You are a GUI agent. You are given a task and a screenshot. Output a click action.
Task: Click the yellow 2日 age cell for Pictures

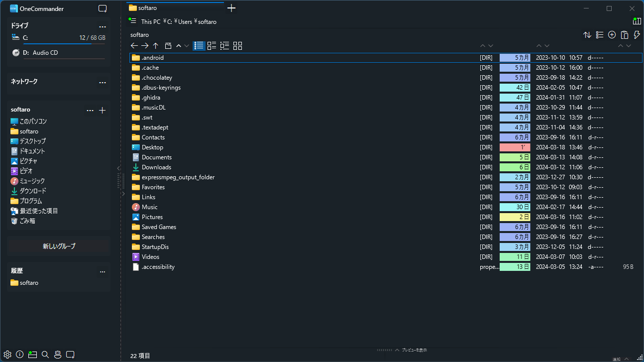pyautogui.click(x=515, y=217)
